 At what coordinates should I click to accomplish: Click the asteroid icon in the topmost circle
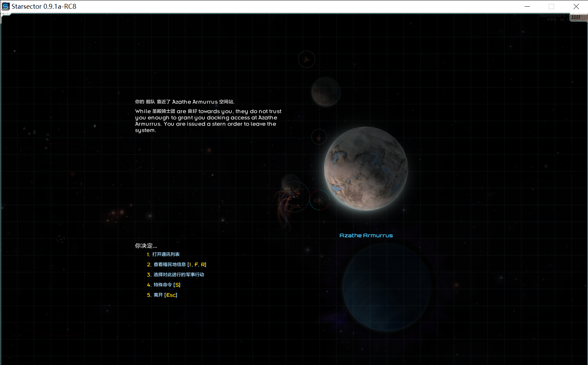click(x=306, y=59)
